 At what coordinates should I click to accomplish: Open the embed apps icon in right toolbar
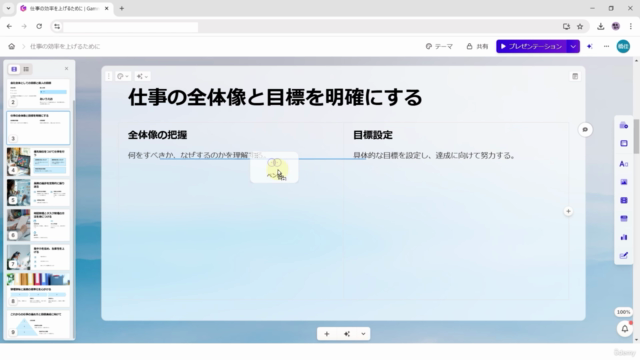click(623, 219)
